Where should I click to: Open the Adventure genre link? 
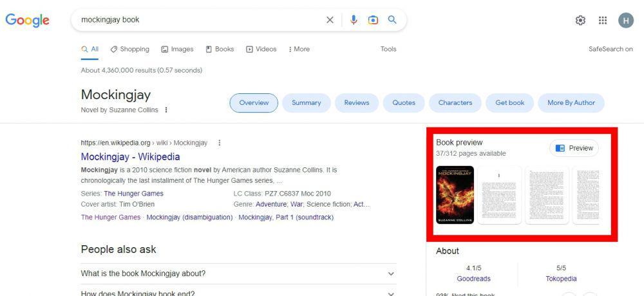[270, 205]
